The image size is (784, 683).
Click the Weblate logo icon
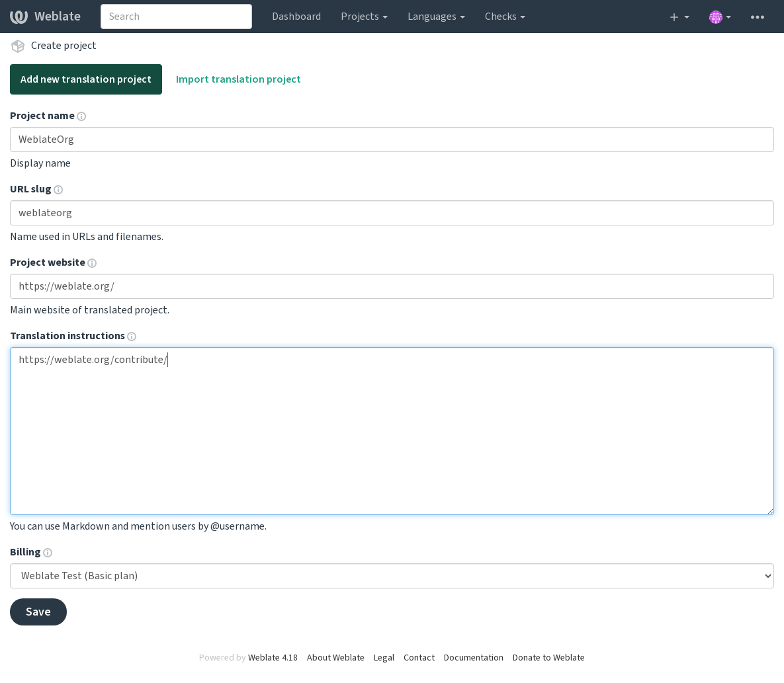[x=19, y=17]
